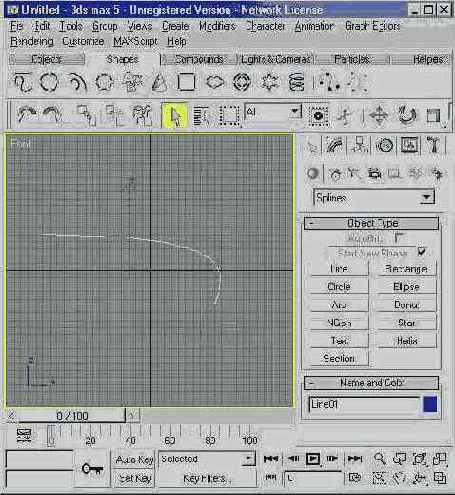Activate the Select and Move tool
This screenshot has width=455, height=495.
[379, 116]
